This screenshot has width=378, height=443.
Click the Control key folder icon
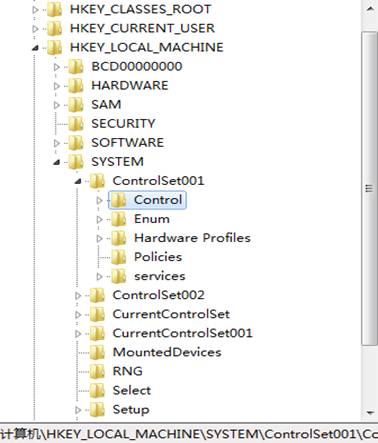[118, 200]
